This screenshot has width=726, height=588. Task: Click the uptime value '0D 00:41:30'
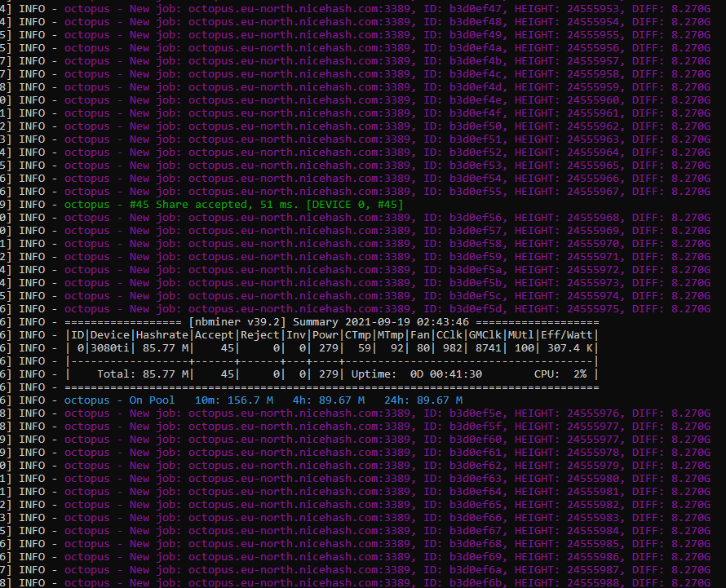pyautogui.click(x=446, y=374)
